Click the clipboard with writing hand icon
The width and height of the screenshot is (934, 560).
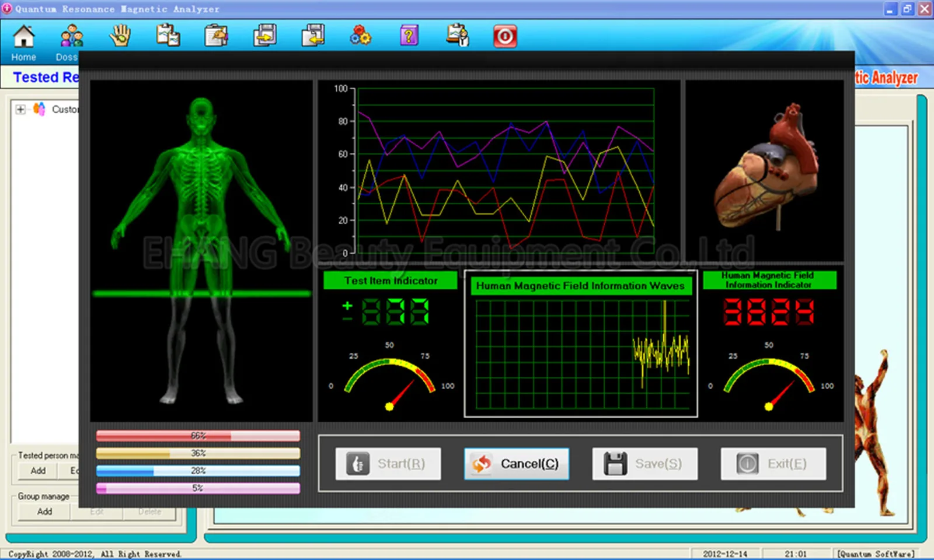point(216,36)
